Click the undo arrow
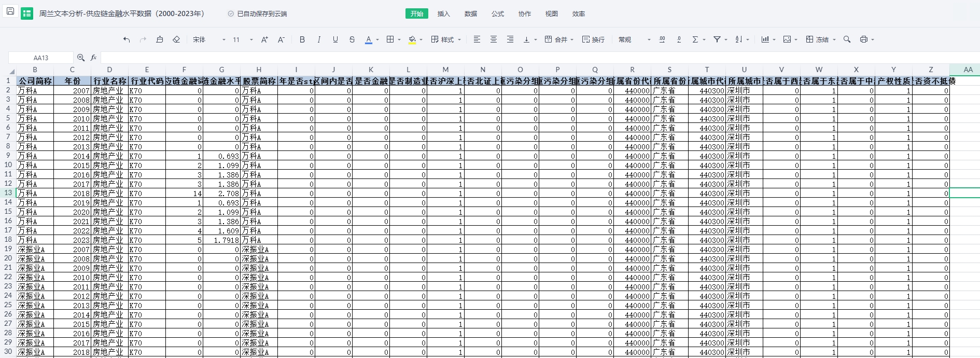Screen dimensions: 980x358 pyautogui.click(x=127, y=39)
